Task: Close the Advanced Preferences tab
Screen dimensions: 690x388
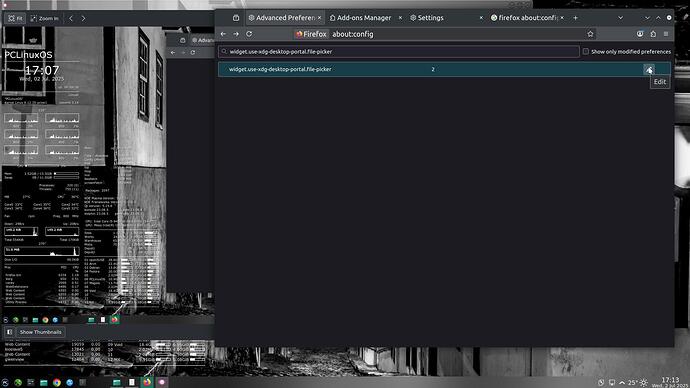Action: [x=319, y=18]
